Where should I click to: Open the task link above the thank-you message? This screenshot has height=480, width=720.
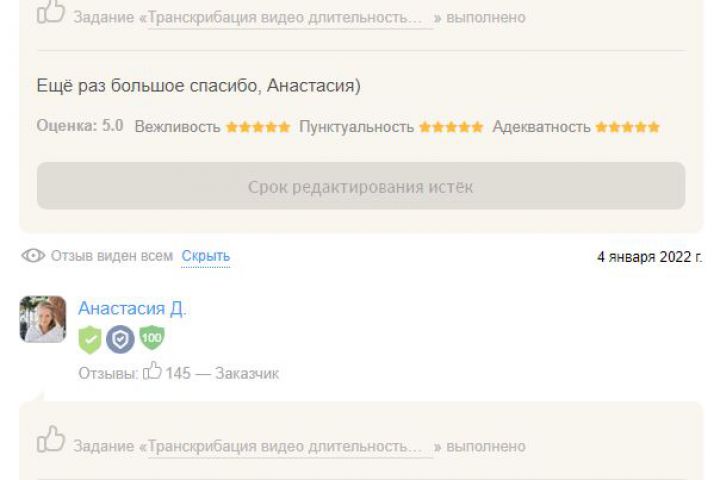click(290, 18)
